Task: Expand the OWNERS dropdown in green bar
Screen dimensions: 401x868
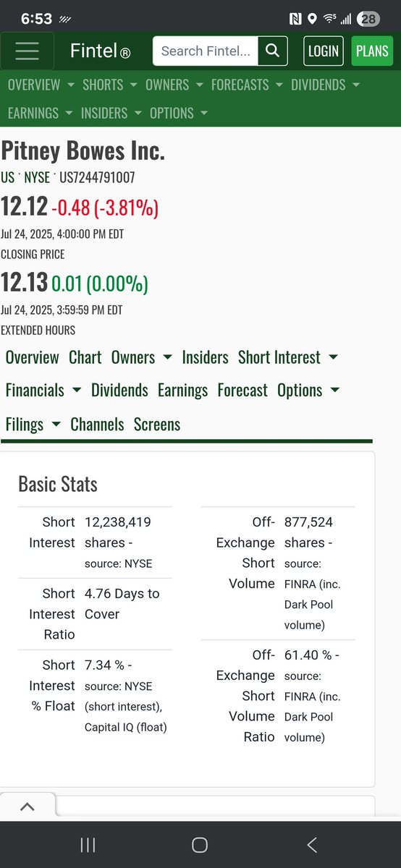Action: pyautogui.click(x=174, y=85)
